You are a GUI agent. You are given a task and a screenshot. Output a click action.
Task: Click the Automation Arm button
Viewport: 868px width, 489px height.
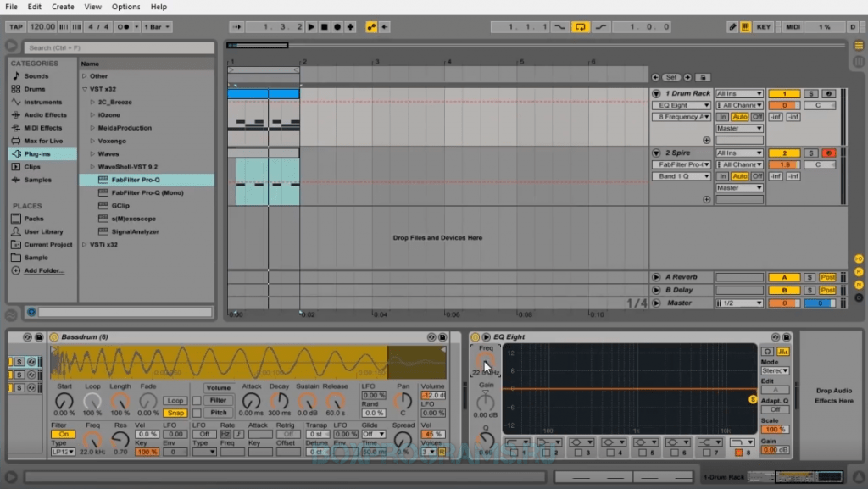pos(371,27)
